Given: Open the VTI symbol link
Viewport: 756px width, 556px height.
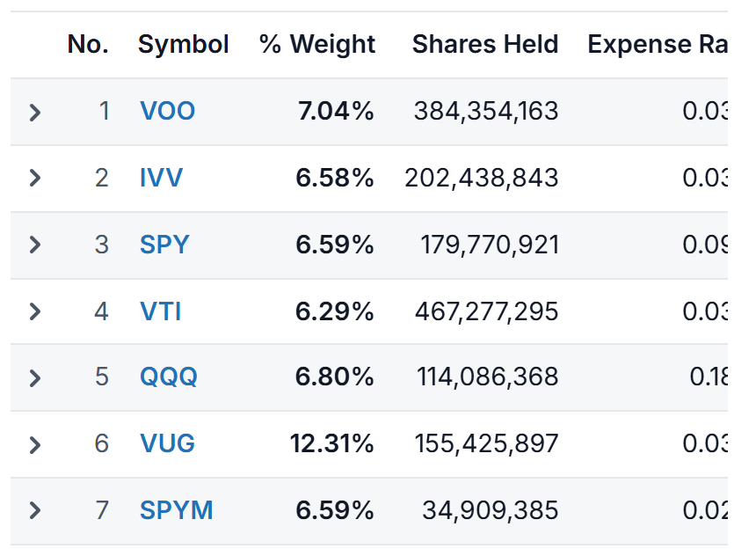Looking at the screenshot, I should pos(161,311).
